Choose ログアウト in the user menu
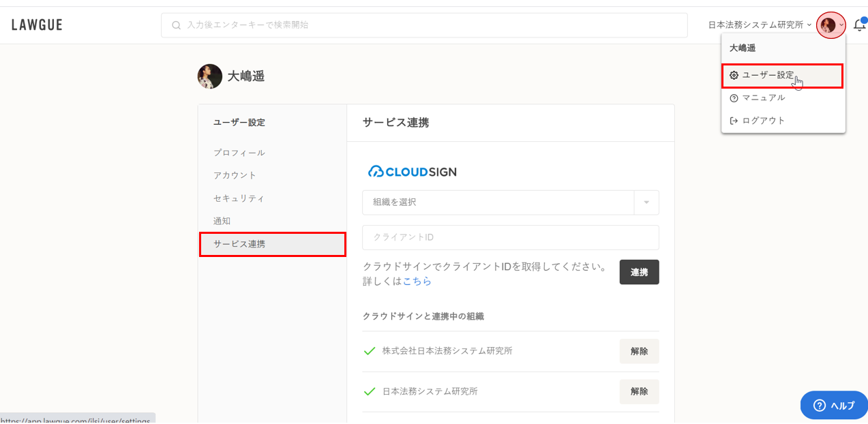Screen dimensions: 868x424 point(763,121)
